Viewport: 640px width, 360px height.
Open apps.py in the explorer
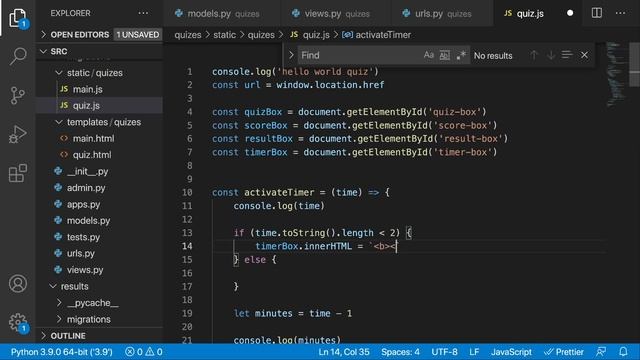coord(83,204)
